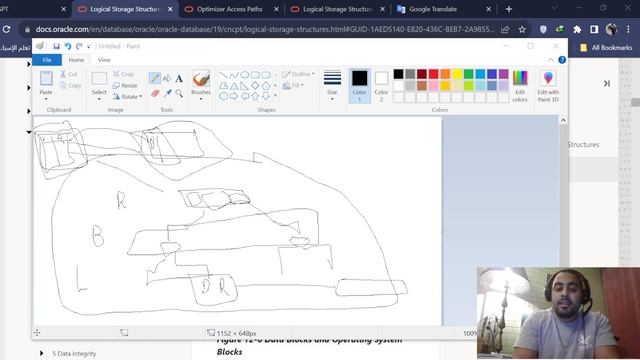640x360 pixels.
Task: Open Chrome menu three dots
Action: (628, 29)
